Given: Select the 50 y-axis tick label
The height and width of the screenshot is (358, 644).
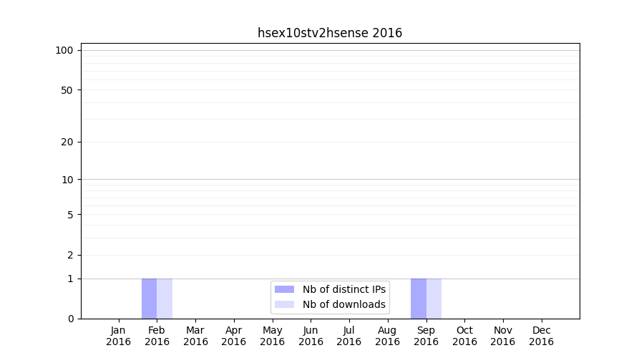Looking at the screenshot, I should click(67, 90).
